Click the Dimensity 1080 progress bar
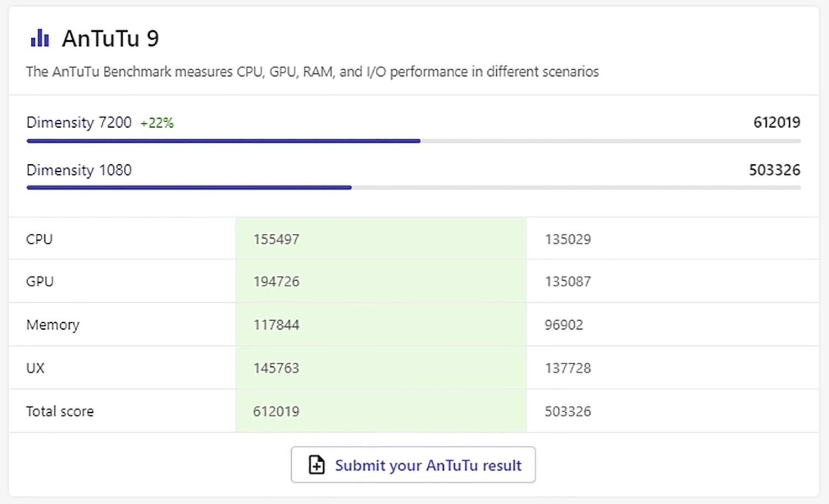Image resolution: width=829 pixels, height=504 pixels. click(413, 188)
